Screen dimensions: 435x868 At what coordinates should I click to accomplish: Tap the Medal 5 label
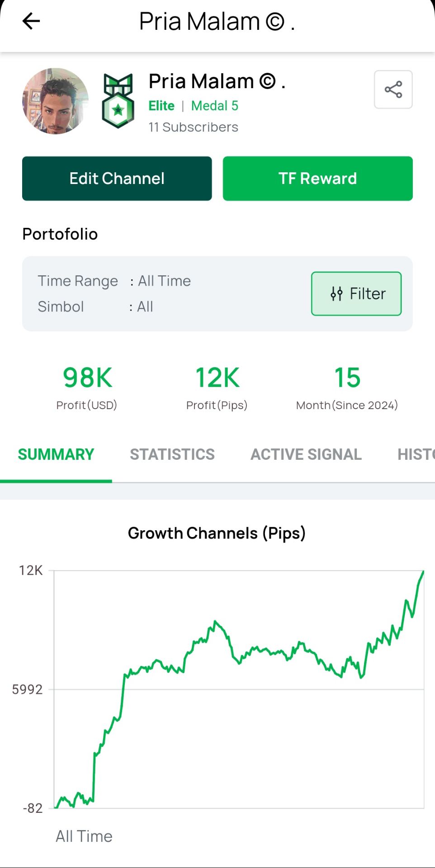click(x=215, y=106)
